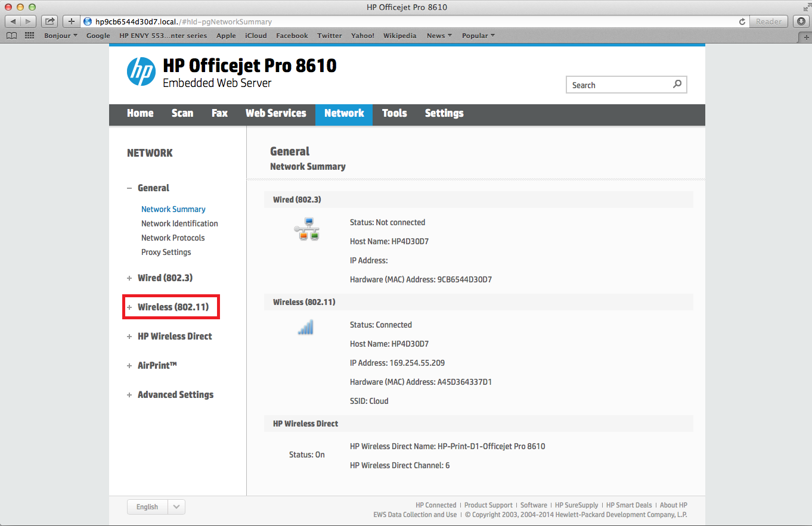Image resolution: width=812 pixels, height=526 pixels.
Task: Open the Yahoo! bookmark
Action: click(362, 36)
